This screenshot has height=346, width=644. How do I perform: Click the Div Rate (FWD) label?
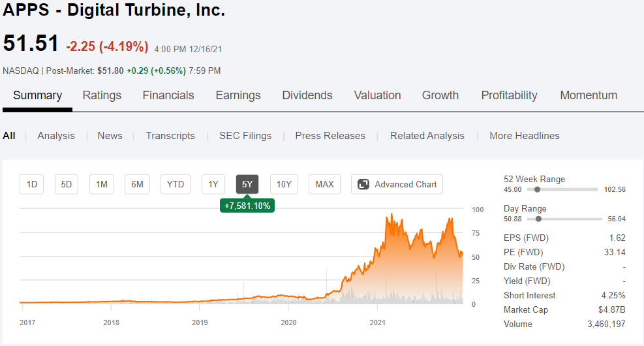(x=534, y=267)
